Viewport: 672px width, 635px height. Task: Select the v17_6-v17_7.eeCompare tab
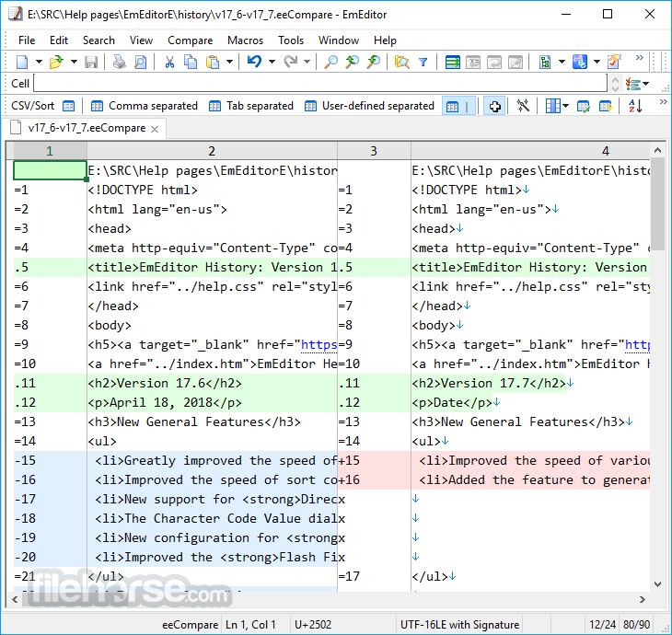pos(87,128)
